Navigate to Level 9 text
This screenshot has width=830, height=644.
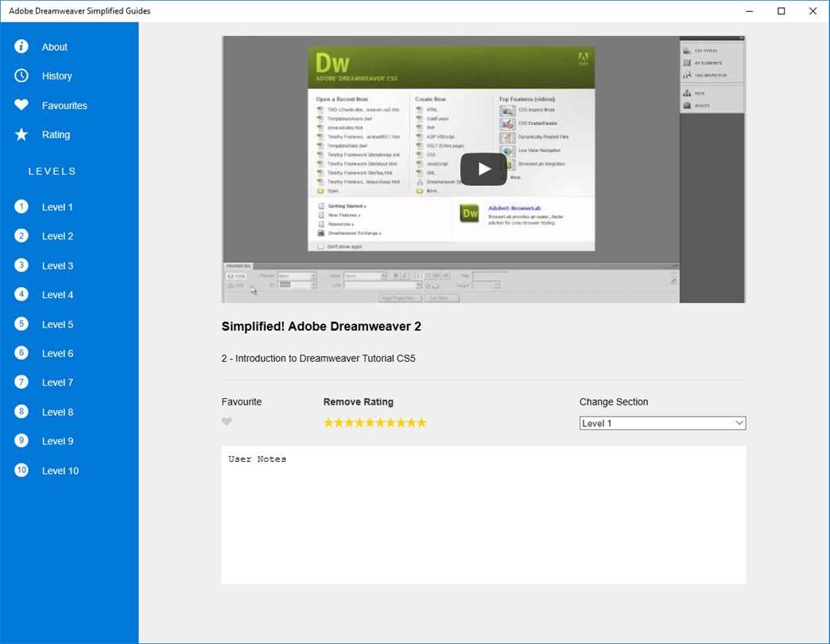pos(57,441)
